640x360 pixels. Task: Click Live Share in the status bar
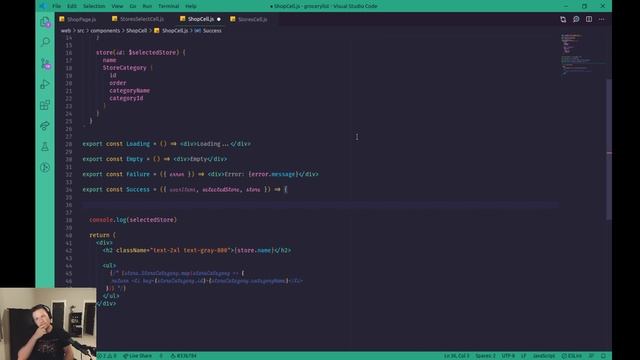tap(138, 356)
